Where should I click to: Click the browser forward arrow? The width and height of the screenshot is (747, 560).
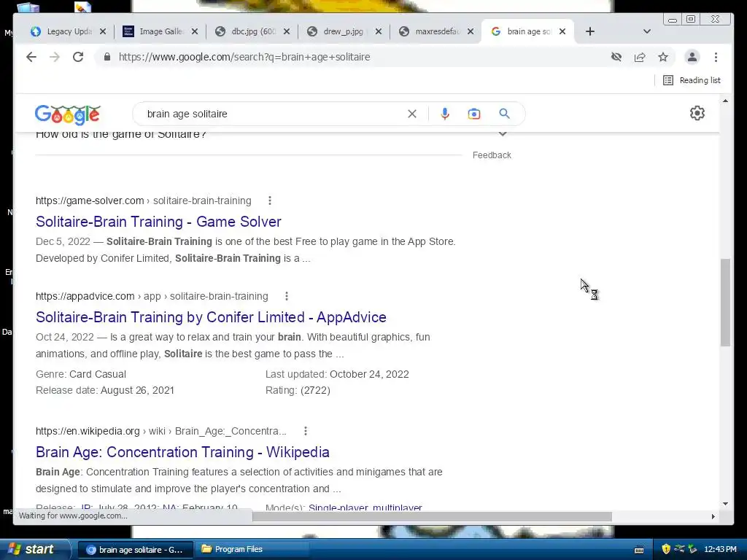[55, 57]
